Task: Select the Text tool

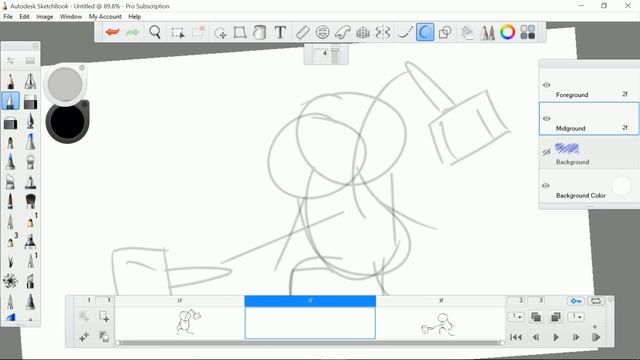Action: 280,32
